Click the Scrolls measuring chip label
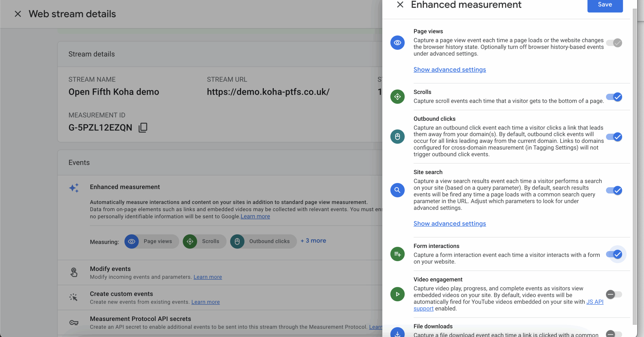 click(211, 241)
